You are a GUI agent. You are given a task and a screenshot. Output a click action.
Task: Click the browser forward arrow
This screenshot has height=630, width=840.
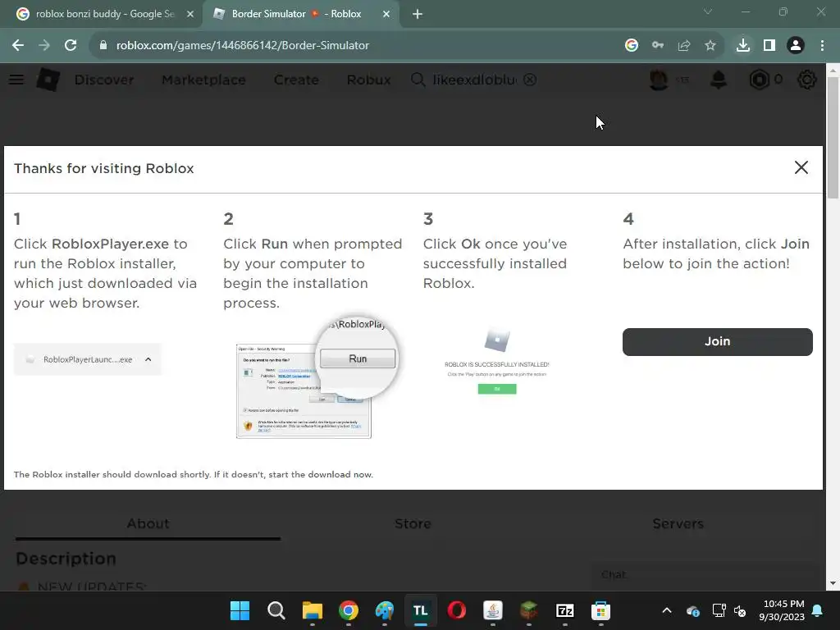[44, 46]
